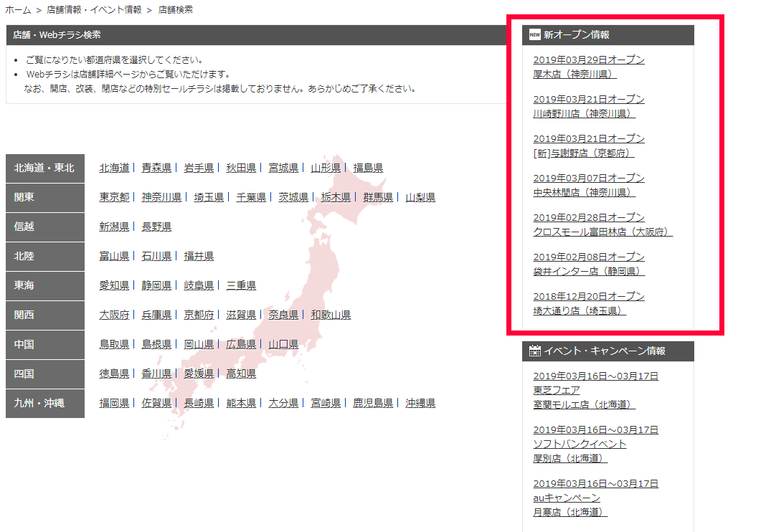The height and width of the screenshot is (532, 766).
Task: Select 広島県 prefecture link
Action: 241,344
